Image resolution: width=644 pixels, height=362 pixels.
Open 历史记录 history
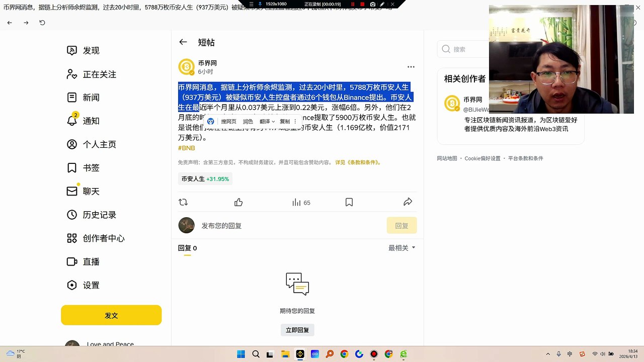[x=92, y=215]
